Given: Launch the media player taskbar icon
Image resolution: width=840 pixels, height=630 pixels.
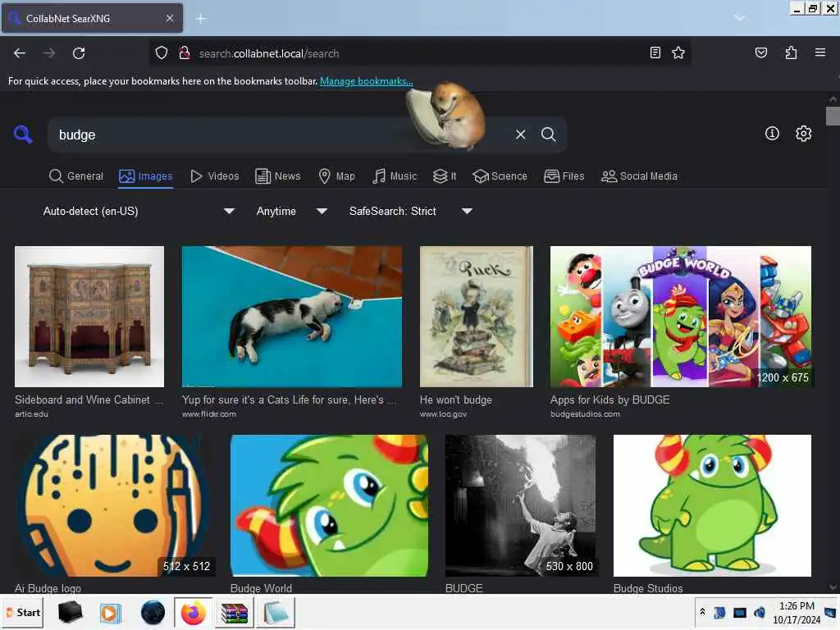Looking at the screenshot, I should 111,612.
